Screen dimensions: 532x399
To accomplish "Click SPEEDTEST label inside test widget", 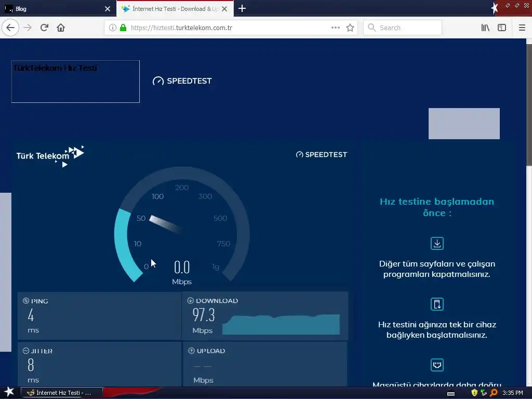I will pos(321,154).
